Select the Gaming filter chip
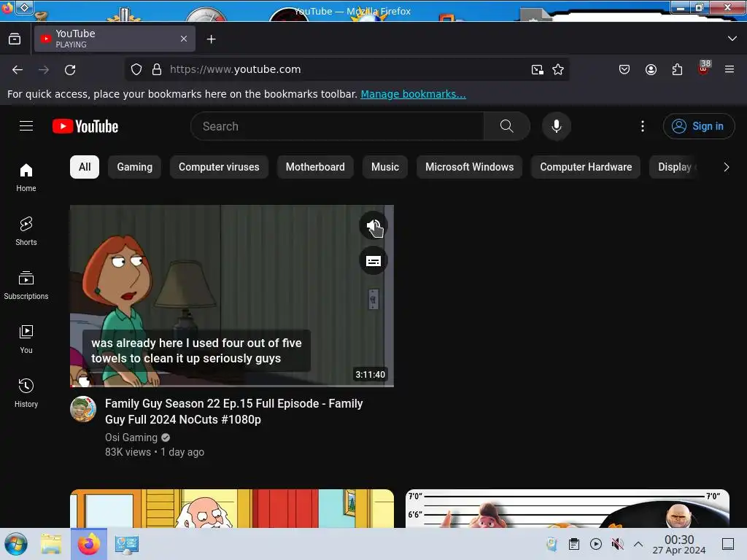 135,167
